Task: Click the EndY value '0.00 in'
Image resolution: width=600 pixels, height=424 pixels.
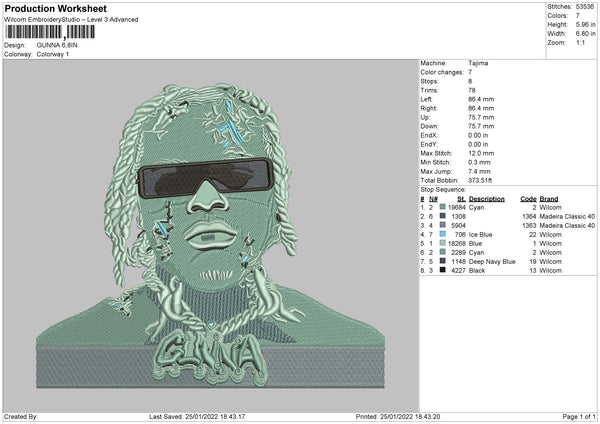Action: click(478, 144)
